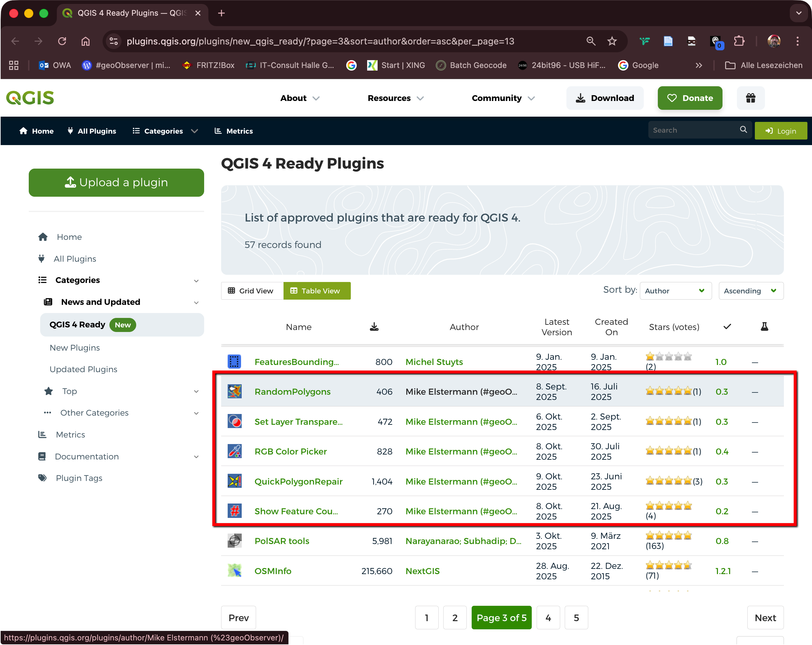Open browser extensions puzzle icon
Viewport: 812px width, 645px height.
pyautogui.click(x=739, y=41)
